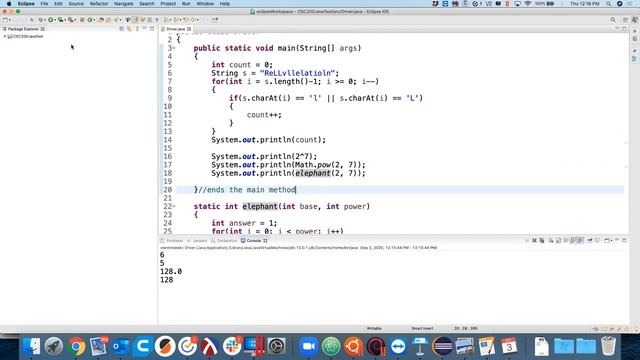Select the CSC200JavaTest project row
The width and height of the screenshot is (640, 360).
coord(25,36)
